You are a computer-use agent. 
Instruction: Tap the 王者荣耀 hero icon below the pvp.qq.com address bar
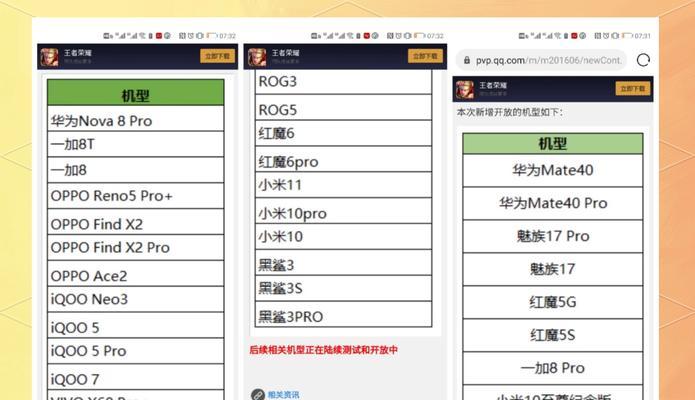point(465,90)
